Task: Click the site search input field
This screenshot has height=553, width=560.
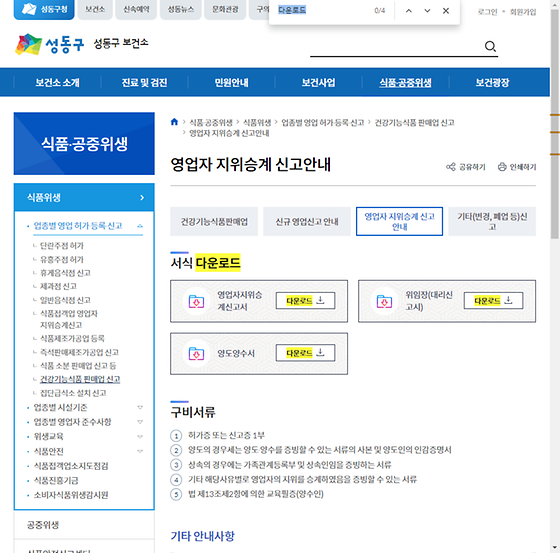Action: tap(396, 46)
